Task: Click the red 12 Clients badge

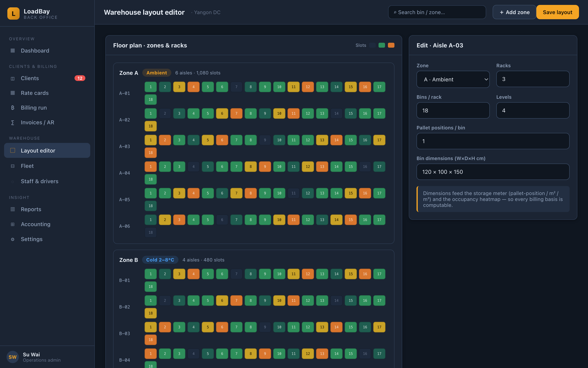Action: click(x=80, y=78)
